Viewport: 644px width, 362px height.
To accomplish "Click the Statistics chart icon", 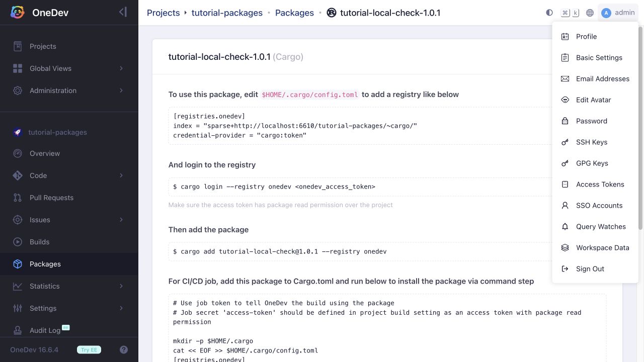I will (x=18, y=286).
